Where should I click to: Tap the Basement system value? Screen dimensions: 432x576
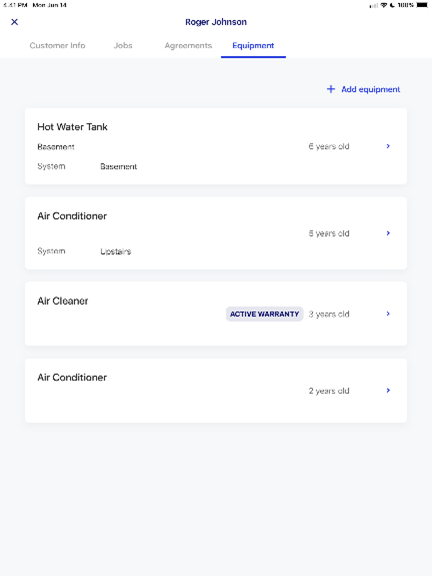click(x=119, y=166)
